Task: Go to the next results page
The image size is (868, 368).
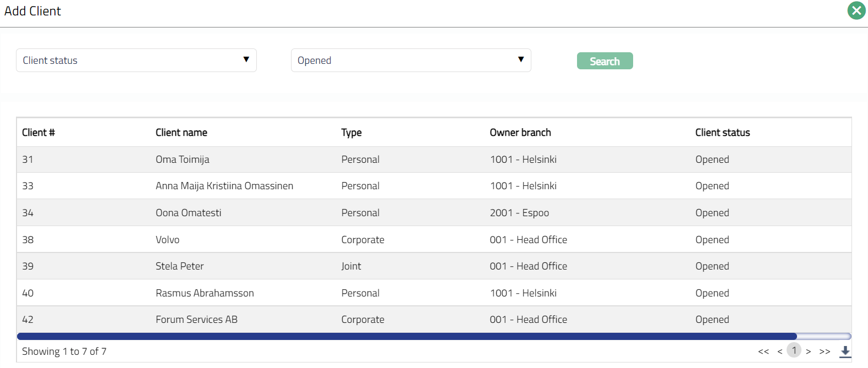Action: point(808,351)
